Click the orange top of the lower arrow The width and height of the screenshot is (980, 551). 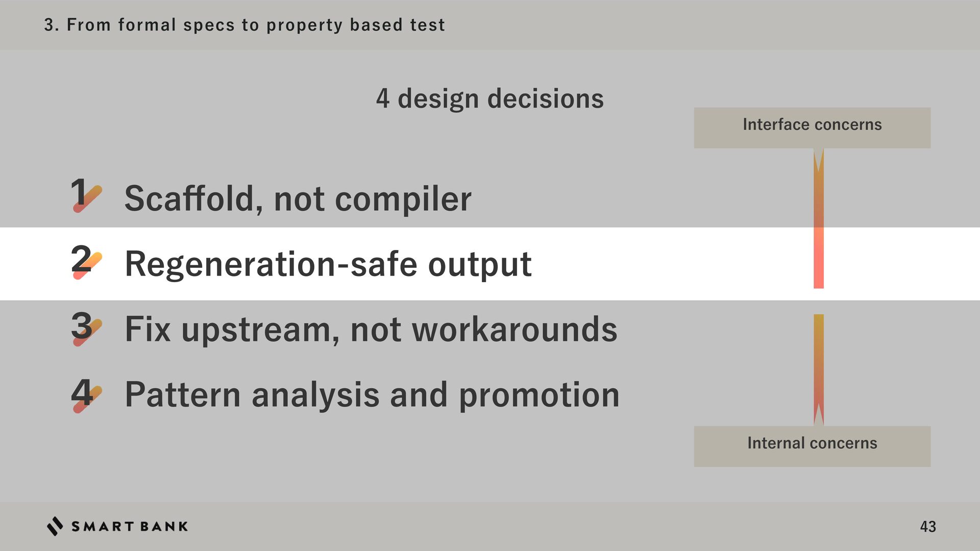[x=818, y=327]
